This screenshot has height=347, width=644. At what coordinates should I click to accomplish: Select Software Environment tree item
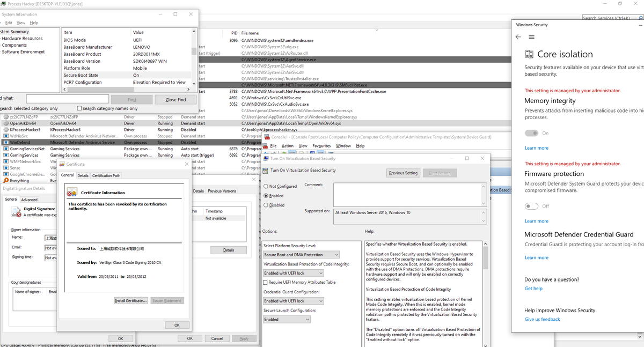point(23,52)
